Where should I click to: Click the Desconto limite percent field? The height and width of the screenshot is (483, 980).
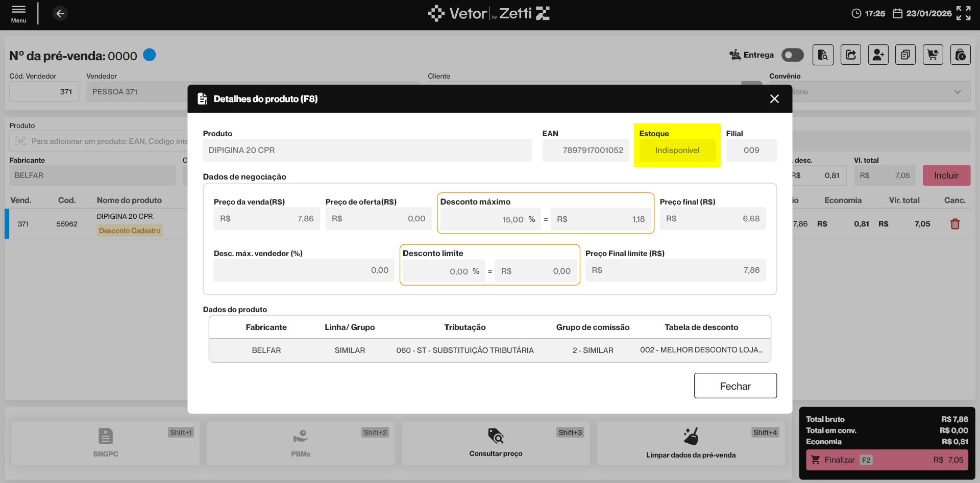coord(444,271)
